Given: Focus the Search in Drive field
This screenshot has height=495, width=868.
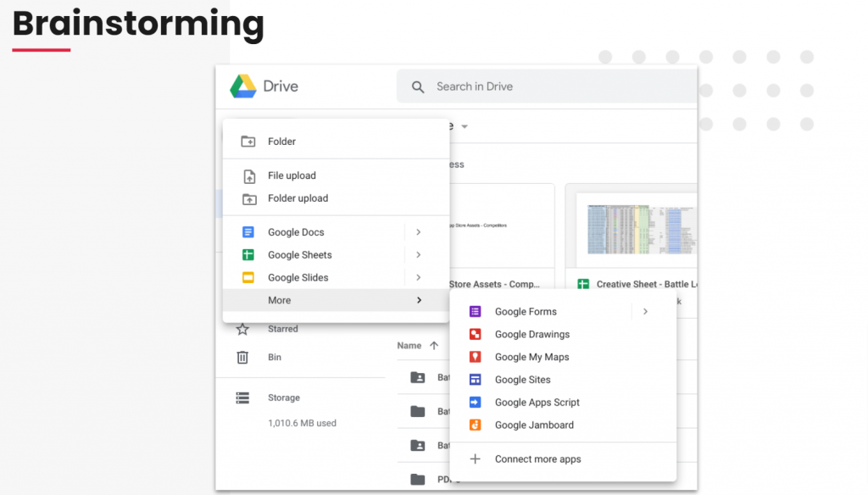Looking at the screenshot, I should (x=547, y=86).
